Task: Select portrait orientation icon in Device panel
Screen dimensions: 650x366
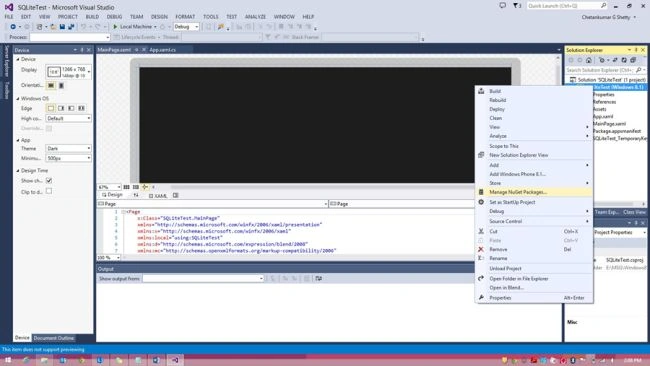Action: (x=61, y=85)
